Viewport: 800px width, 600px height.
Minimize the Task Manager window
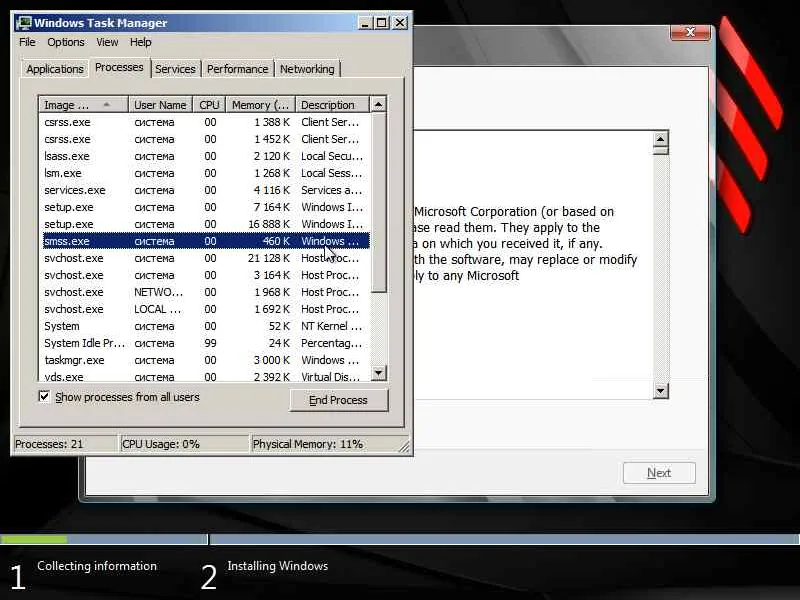(x=365, y=23)
